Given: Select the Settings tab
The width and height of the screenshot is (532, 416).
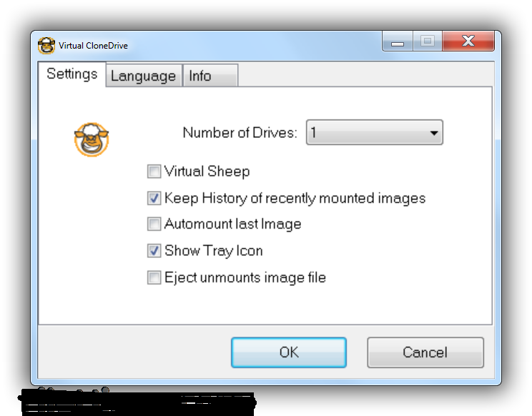Looking at the screenshot, I should [72, 74].
